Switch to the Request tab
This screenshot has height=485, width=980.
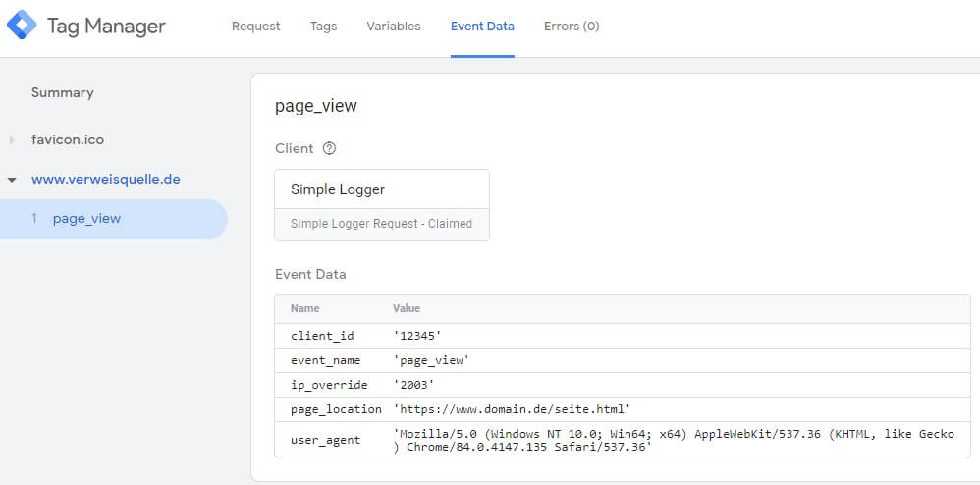pyautogui.click(x=255, y=27)
